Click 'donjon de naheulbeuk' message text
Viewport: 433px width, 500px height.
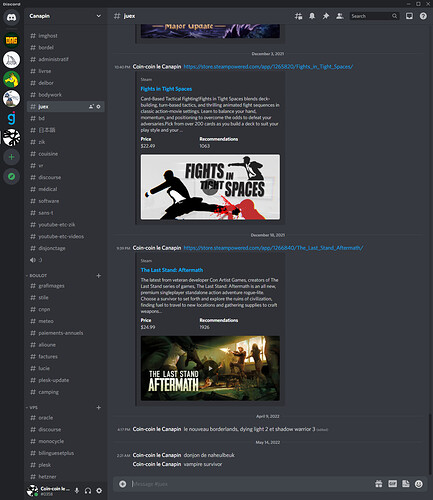click(x=209, y=455)
